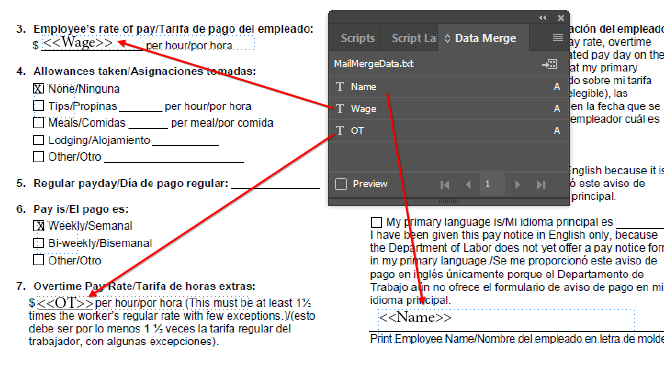Select the Name data field
The width and height of the screenshot is (664, 366).
(448, 87)
